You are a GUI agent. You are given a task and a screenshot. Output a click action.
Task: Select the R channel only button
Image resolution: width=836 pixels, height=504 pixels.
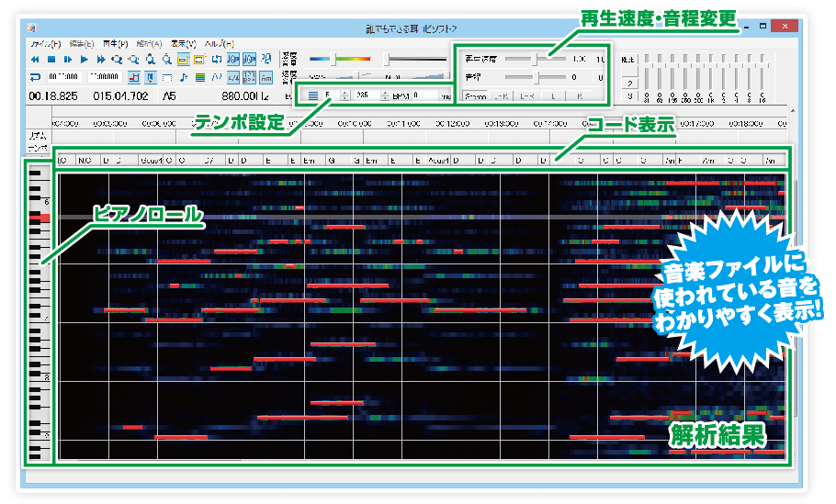[x=580, y=95]
